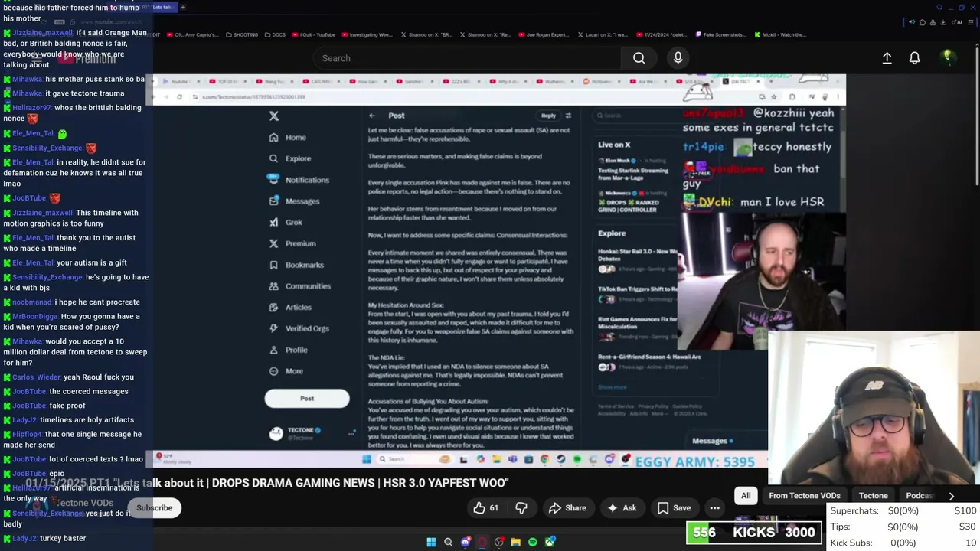Click the white Post button in X

pyautogui.click(x=307, y=399)
